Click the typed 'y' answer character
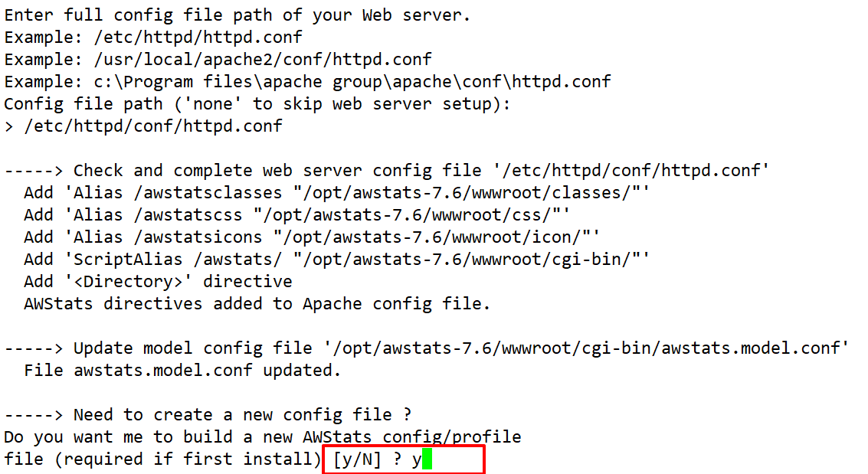This screenshot has height=474, width=868. (417, 459)
